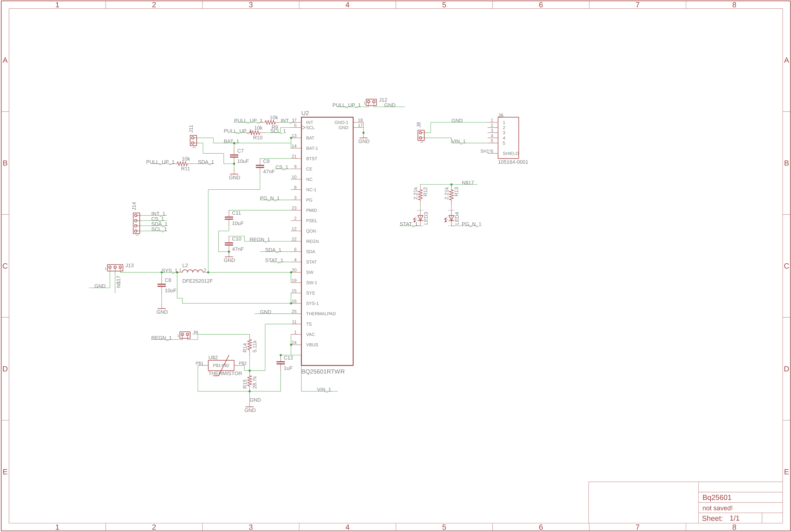The height and width of the screenshot is (532, 791).
Task: Click the PMID pin label on U2
Action: [x=312, y=210]
